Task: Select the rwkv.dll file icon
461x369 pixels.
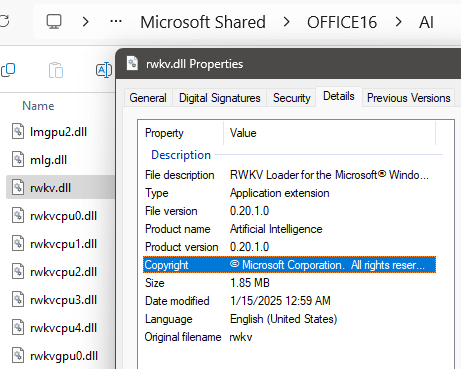Action: coord(18,187)
